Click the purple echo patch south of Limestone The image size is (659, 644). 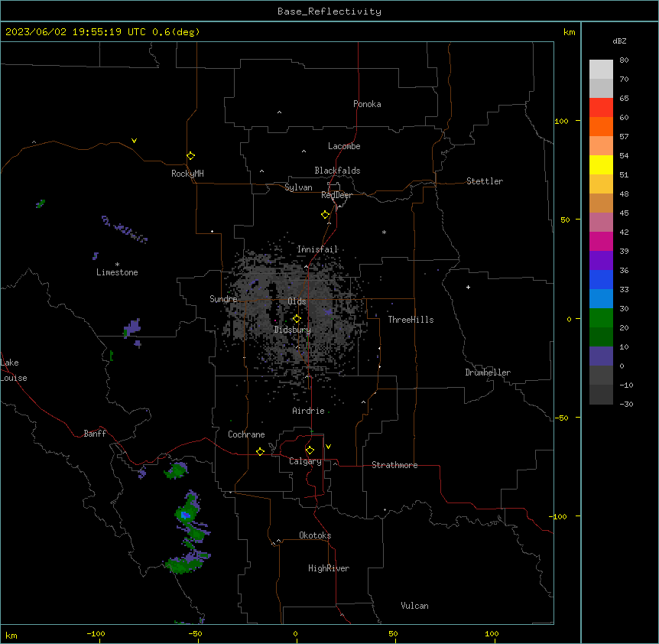click(133, 328)
